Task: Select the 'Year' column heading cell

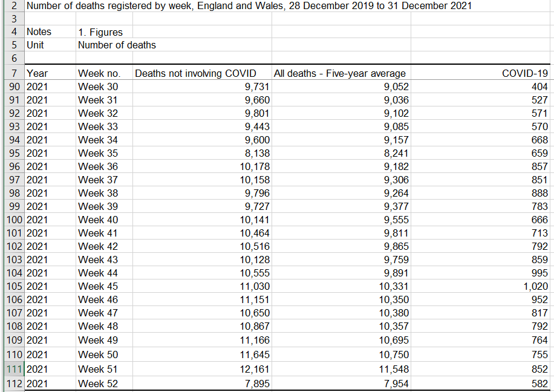Action: coord(37,73)
